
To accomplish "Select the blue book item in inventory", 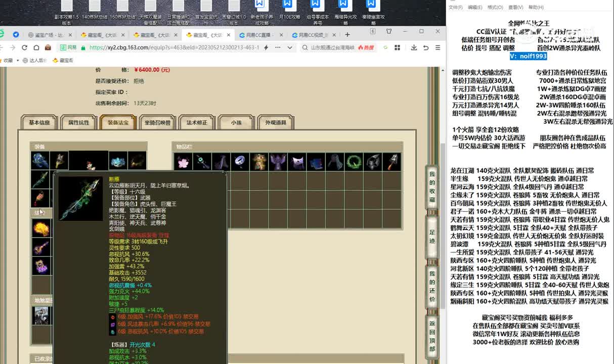I will pyautogui.click(x=316, y=162).
